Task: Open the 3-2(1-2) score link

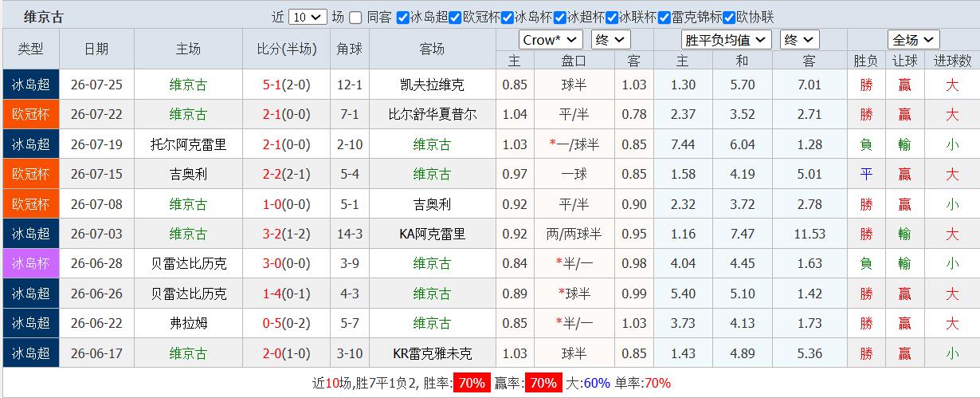Action: [286, 234]
